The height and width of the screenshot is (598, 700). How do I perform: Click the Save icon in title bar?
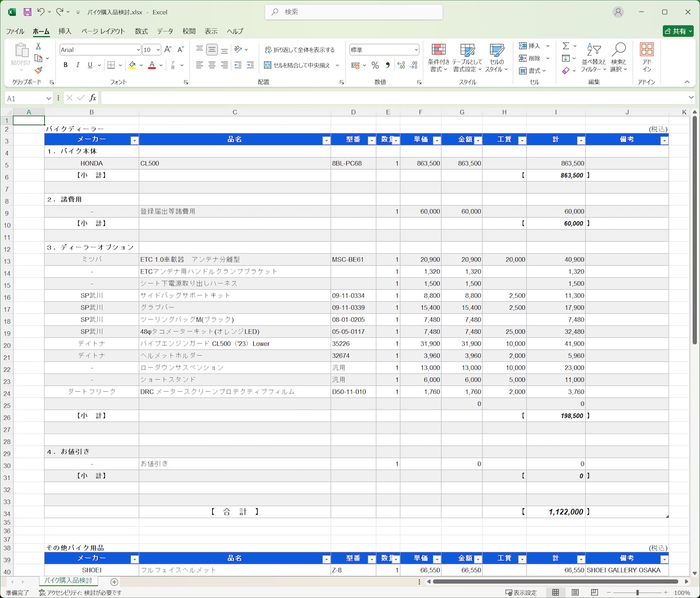(27, 12)
